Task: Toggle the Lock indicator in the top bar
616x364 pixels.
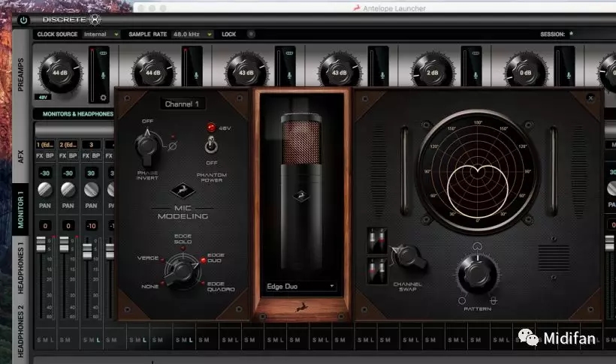Action: [x=251, y=35]
